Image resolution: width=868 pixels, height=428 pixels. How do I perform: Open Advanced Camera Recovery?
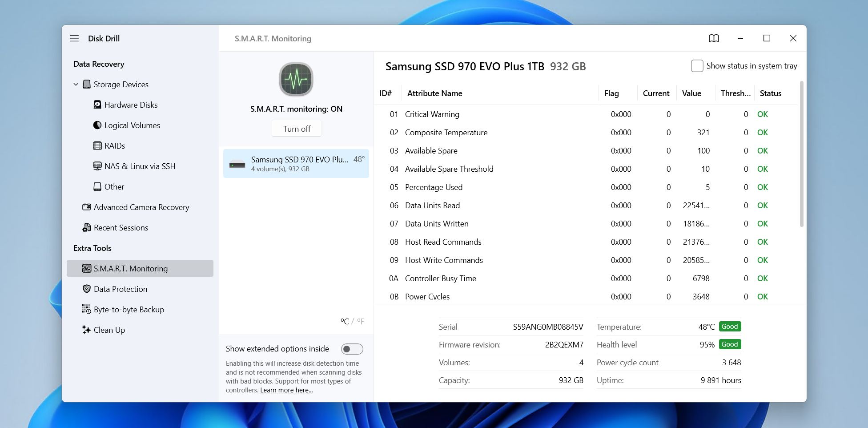[141, 207]
